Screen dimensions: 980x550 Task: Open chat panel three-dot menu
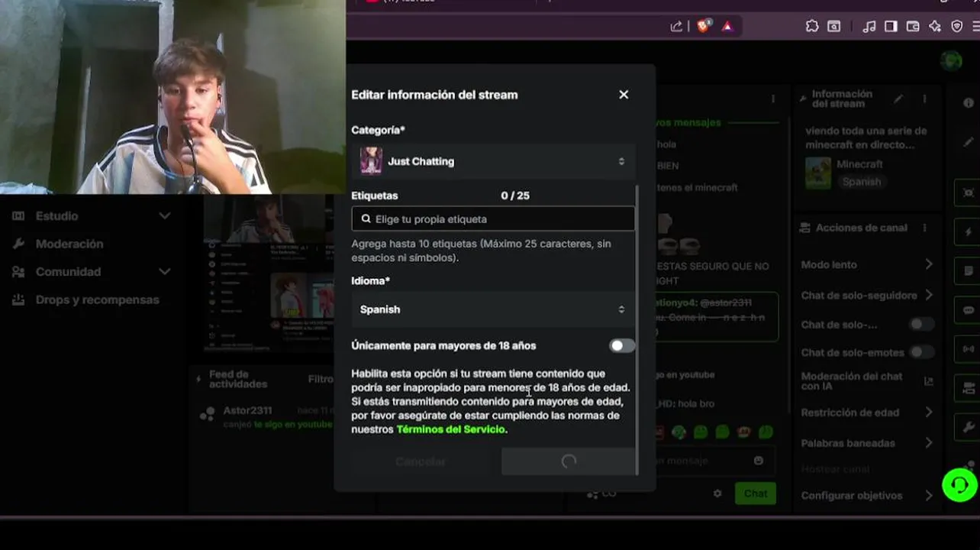tap(773, 99)
